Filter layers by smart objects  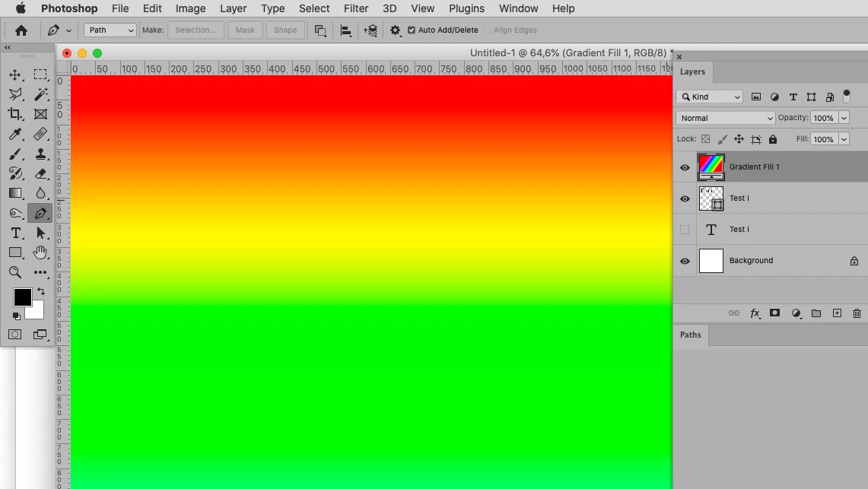point(830,97)
